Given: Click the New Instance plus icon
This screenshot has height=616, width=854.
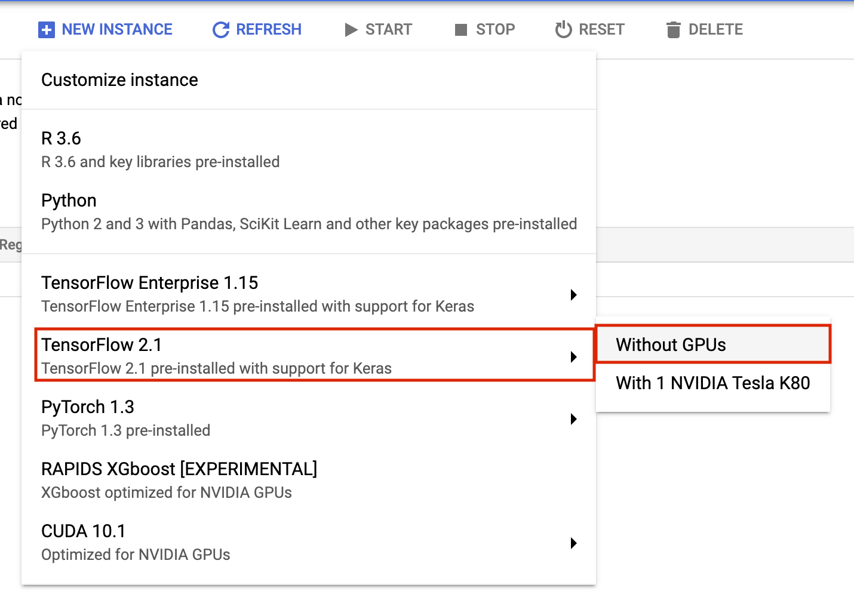Looking at the screenshot, I should click(46, 30).
